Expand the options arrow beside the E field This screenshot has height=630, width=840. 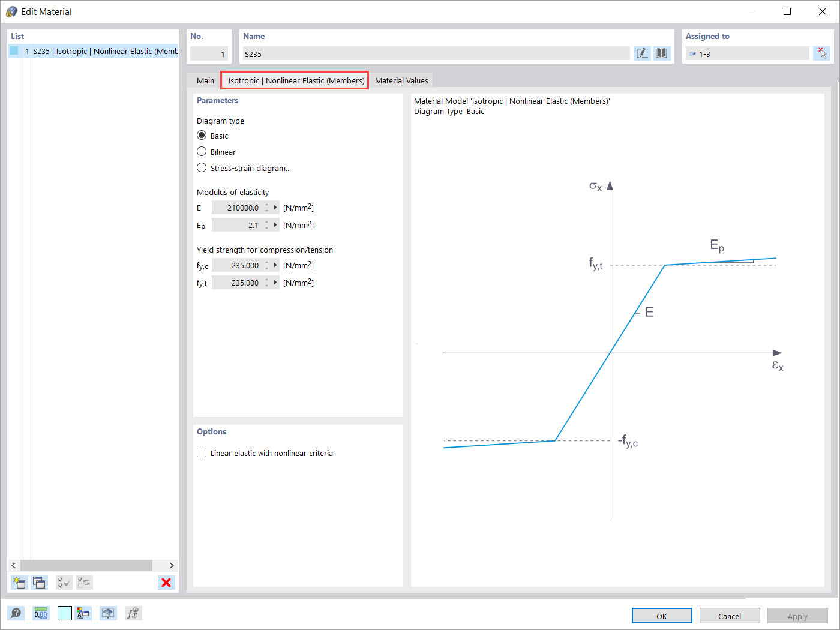point(274,207)
